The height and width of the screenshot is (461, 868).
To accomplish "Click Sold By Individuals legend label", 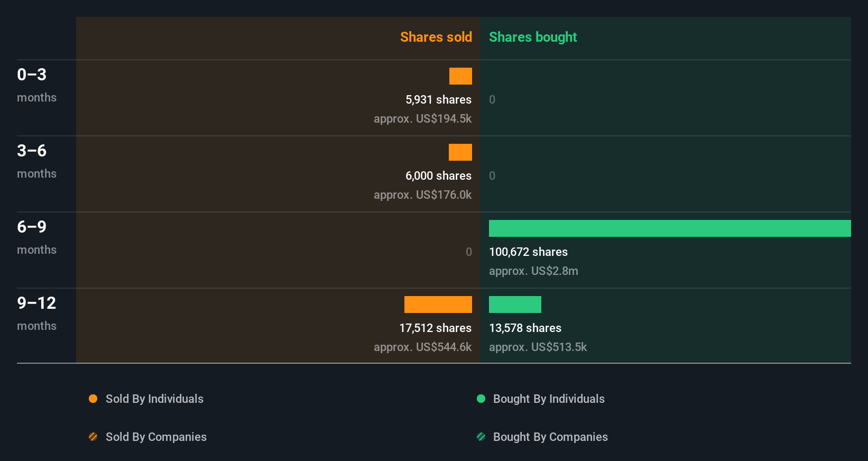I will [154, 399].
